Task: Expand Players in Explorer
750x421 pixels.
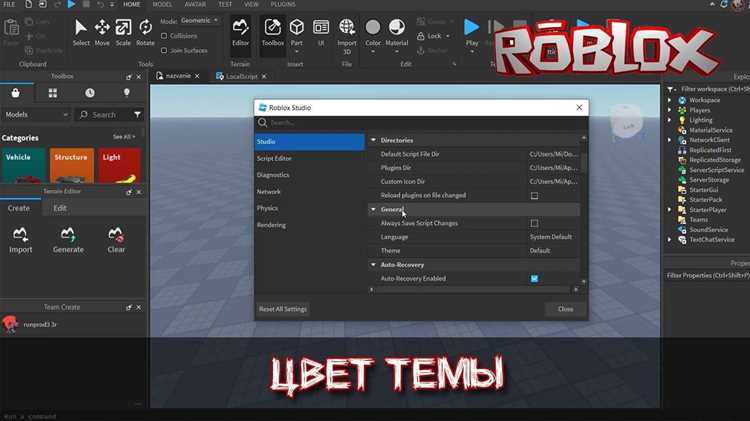Action: pos(670,110)
